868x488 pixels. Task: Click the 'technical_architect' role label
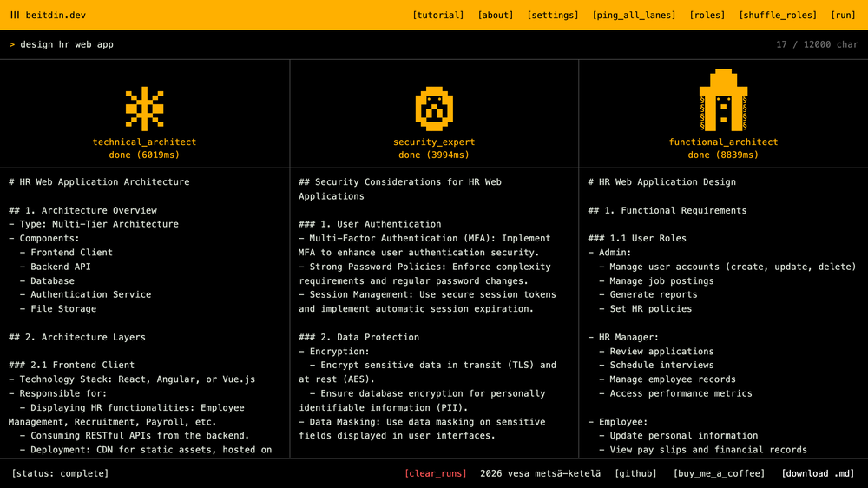pos(144,142)
